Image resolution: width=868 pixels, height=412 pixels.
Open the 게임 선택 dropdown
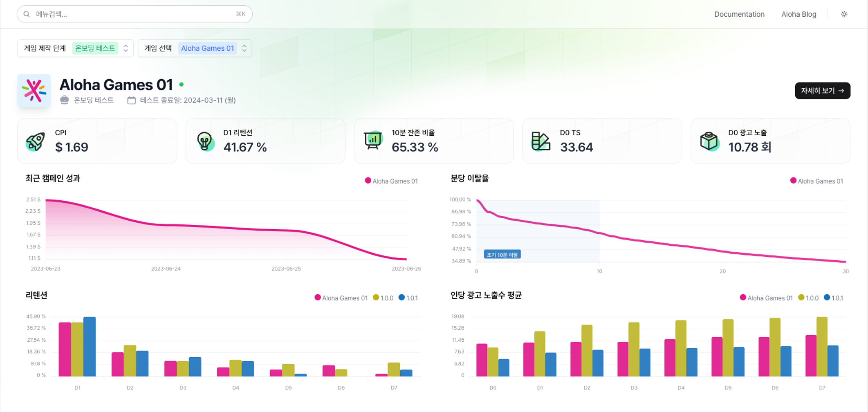[x=195, y=48]
